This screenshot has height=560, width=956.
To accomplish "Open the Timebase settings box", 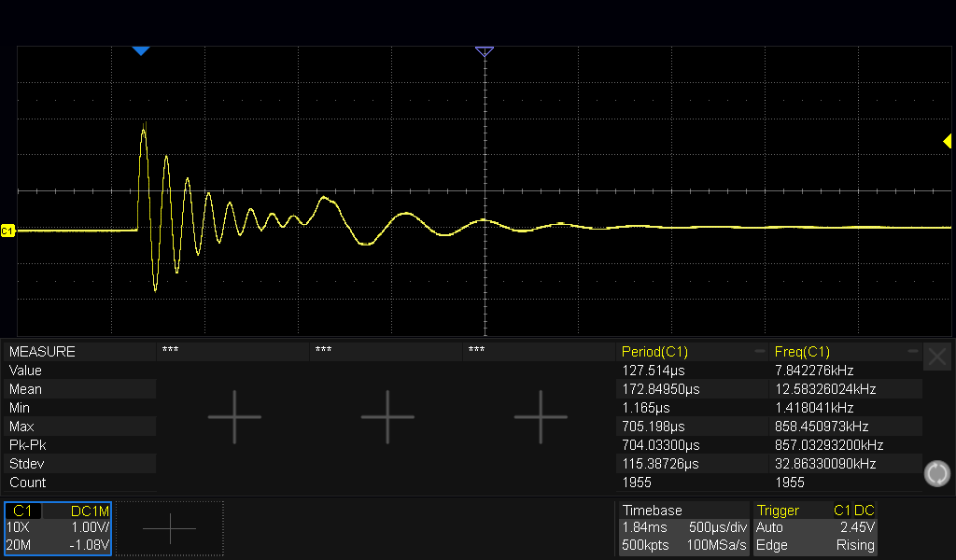I will [x=683, y=528].
